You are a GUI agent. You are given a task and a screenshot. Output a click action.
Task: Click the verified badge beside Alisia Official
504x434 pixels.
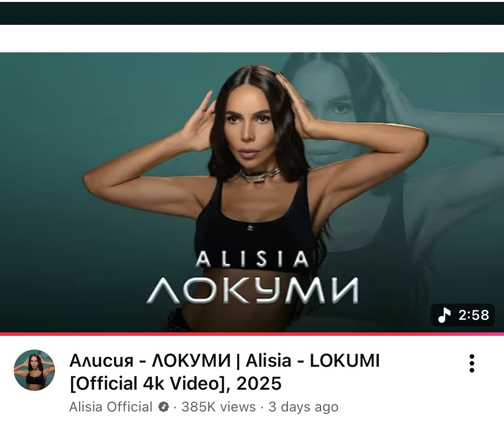pos(163,407)
